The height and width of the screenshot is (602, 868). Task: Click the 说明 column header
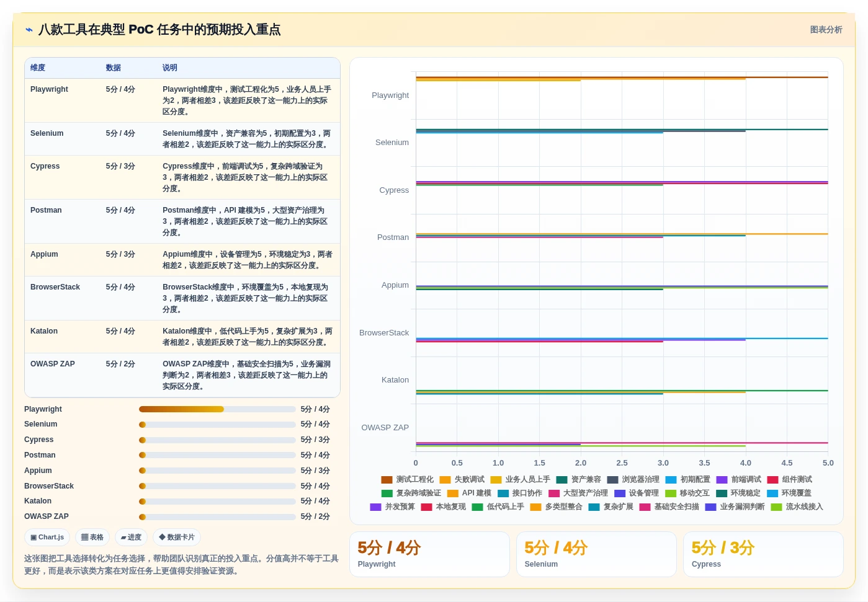(170, 68)
